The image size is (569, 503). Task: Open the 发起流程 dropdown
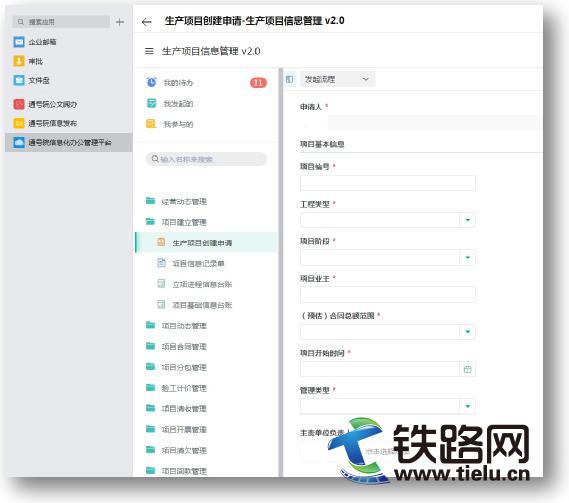click(x=337, y=79)
